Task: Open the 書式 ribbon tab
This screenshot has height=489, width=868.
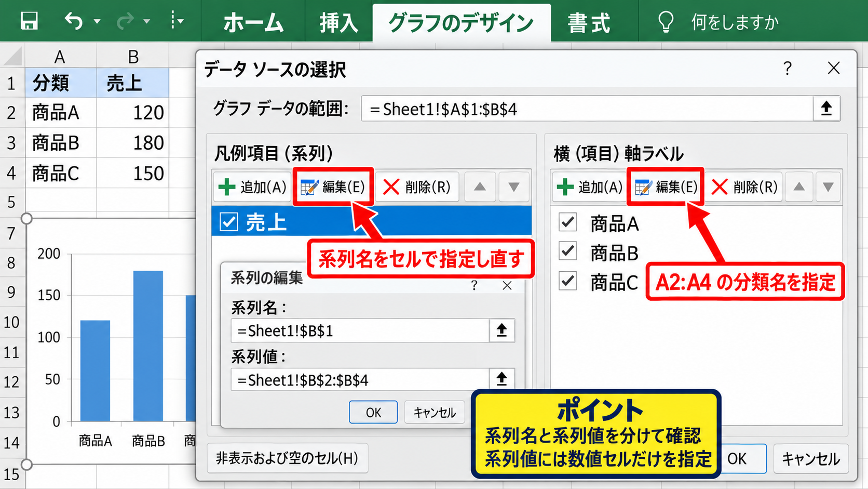Action: pos(589,23)
